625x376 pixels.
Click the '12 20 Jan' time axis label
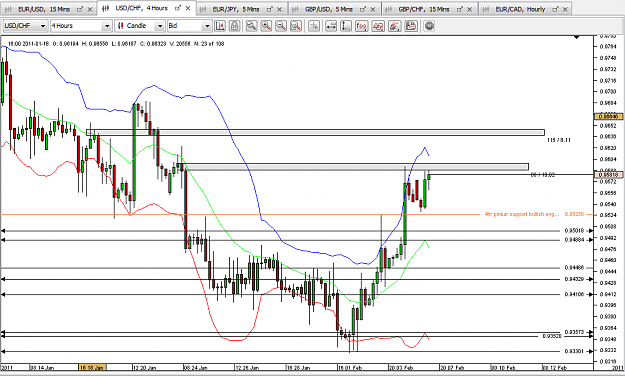(144, 368)
